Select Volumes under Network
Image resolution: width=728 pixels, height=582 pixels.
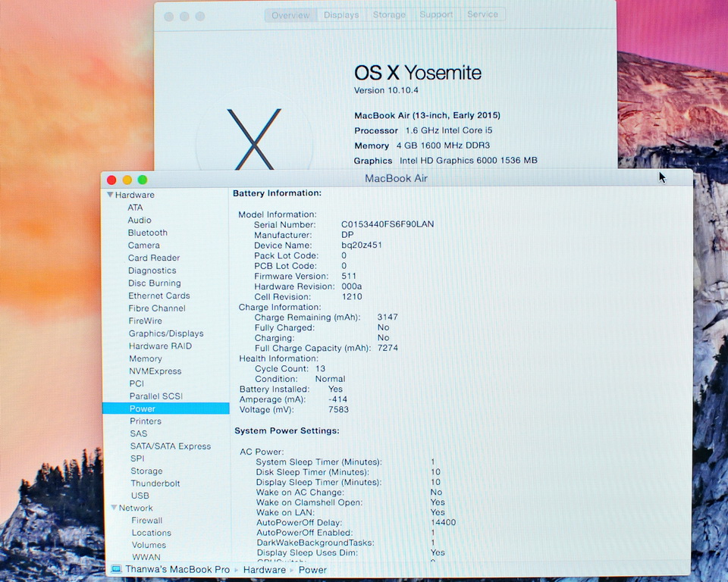(x=149, y=545)
